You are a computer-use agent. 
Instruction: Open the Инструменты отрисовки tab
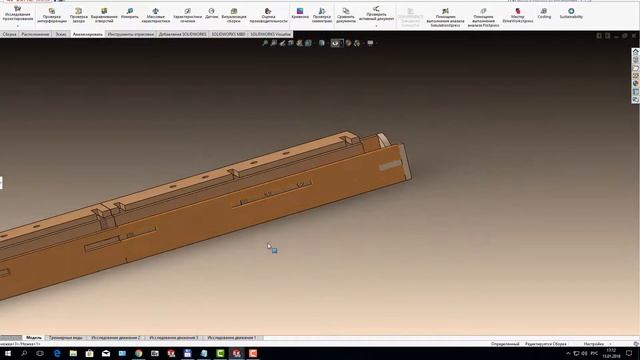tap(131, 34)
